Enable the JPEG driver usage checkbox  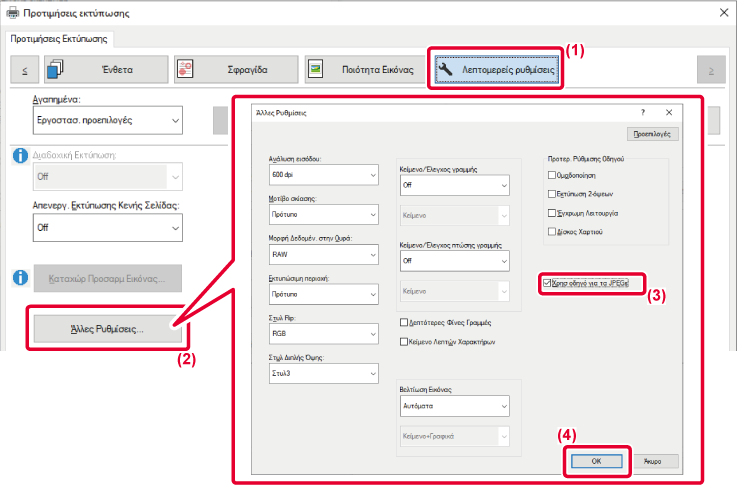coord(546,284)
